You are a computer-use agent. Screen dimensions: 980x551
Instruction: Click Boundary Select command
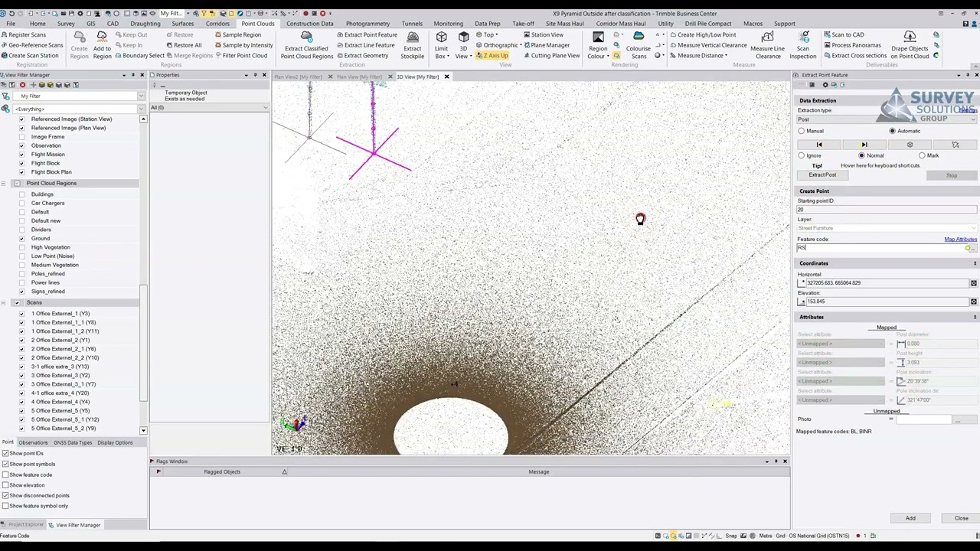(139, 55)
